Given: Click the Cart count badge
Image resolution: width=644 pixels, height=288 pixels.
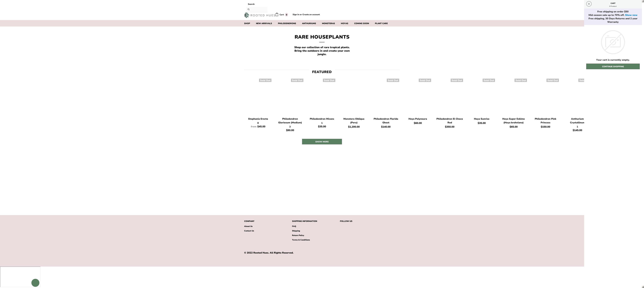Looking at the screenshot, I should coord(287,15).
